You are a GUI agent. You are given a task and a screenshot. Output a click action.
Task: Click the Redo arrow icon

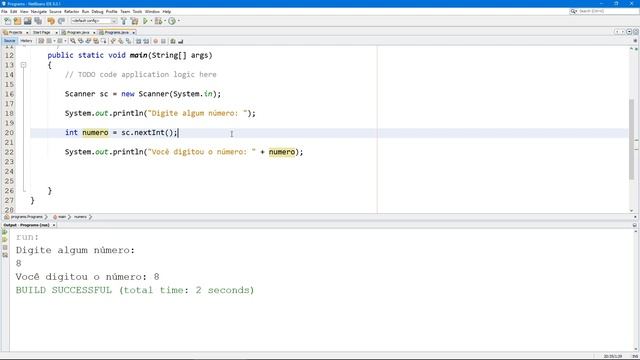click(x=61, y=21)
